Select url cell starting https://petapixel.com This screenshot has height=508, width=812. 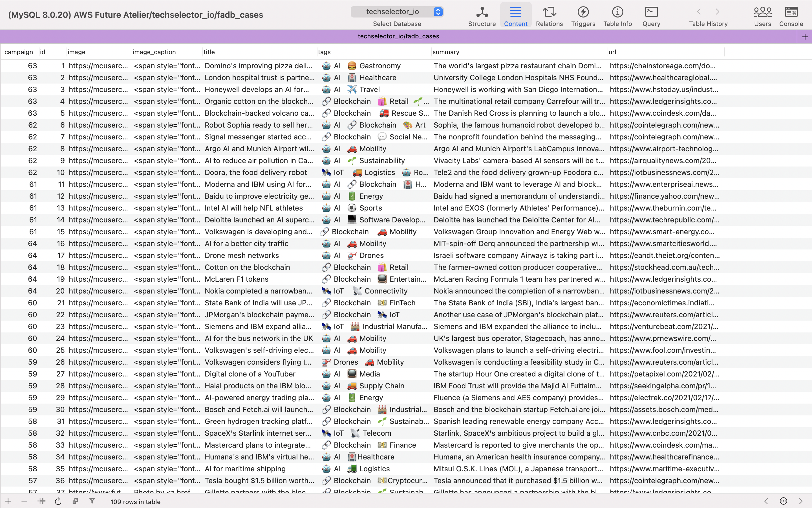click(x=666, y=374)
